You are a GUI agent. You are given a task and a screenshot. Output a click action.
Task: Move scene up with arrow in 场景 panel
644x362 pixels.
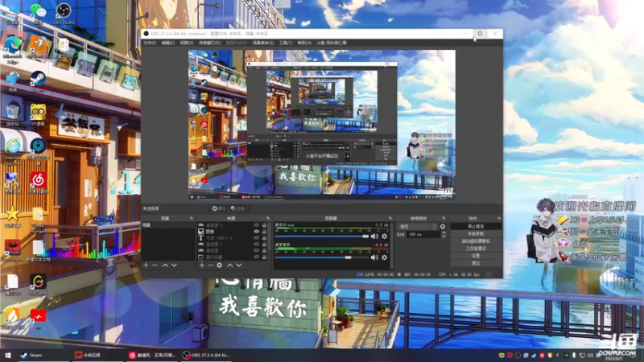click(165, 265)
